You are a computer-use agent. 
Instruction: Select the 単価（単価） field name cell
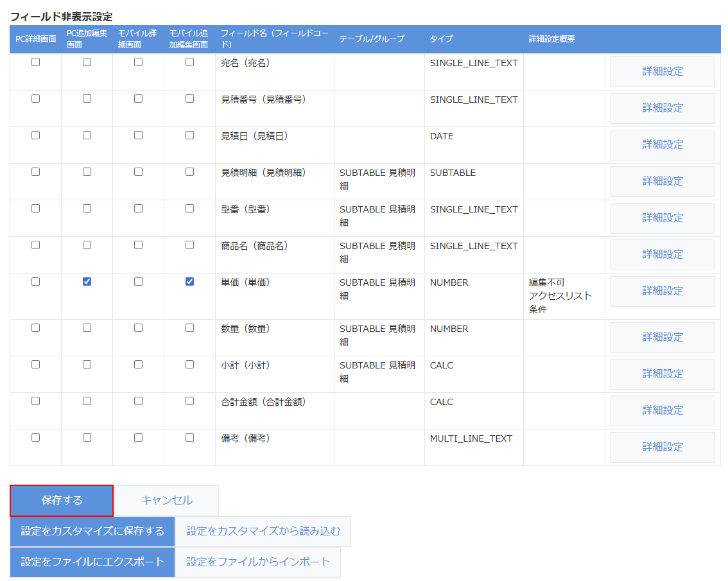[x=274, y=296]
